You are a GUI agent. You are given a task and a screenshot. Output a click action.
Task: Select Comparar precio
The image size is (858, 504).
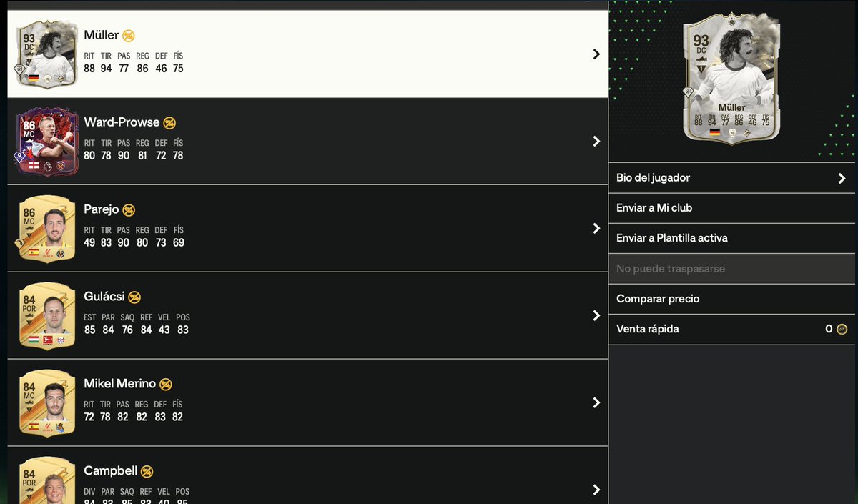(731, 299)
